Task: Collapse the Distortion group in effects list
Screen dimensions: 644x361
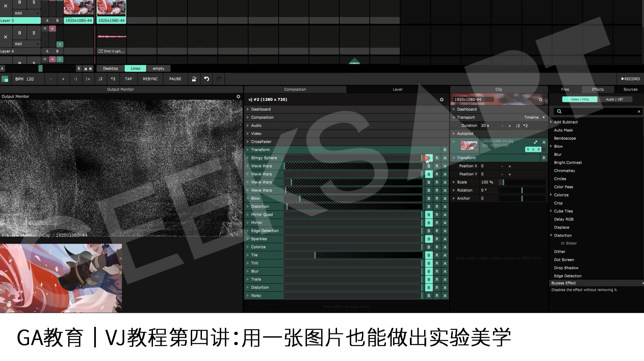Action: [551, 235]
